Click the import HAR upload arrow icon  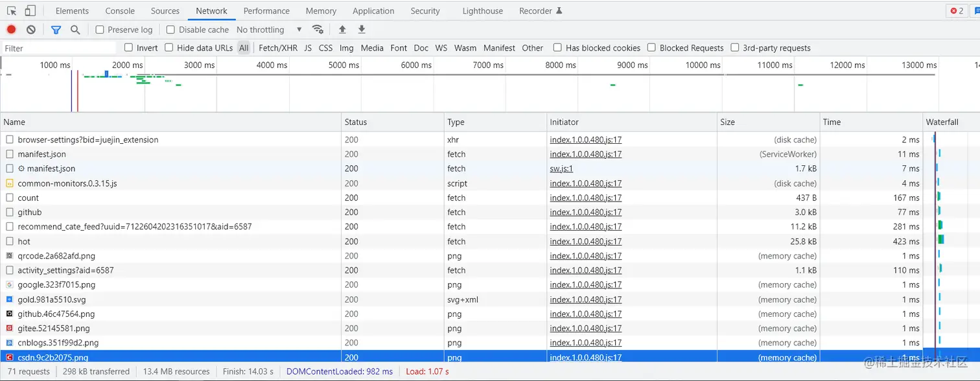point(342,29)
